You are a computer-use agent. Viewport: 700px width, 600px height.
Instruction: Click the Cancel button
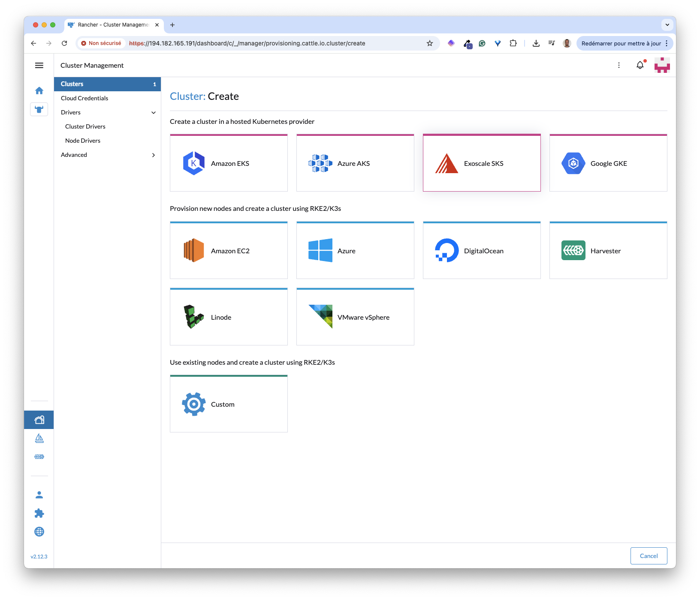point(649,556)
